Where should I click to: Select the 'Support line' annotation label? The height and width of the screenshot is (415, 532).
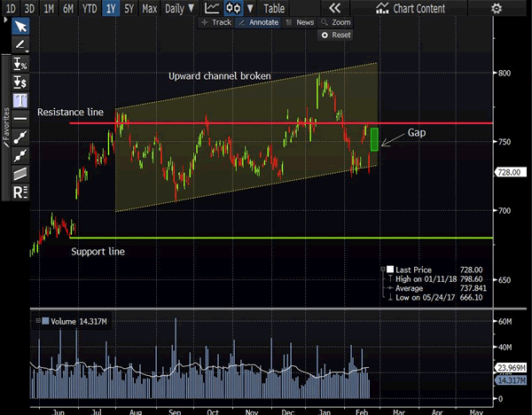click(98, 252)
